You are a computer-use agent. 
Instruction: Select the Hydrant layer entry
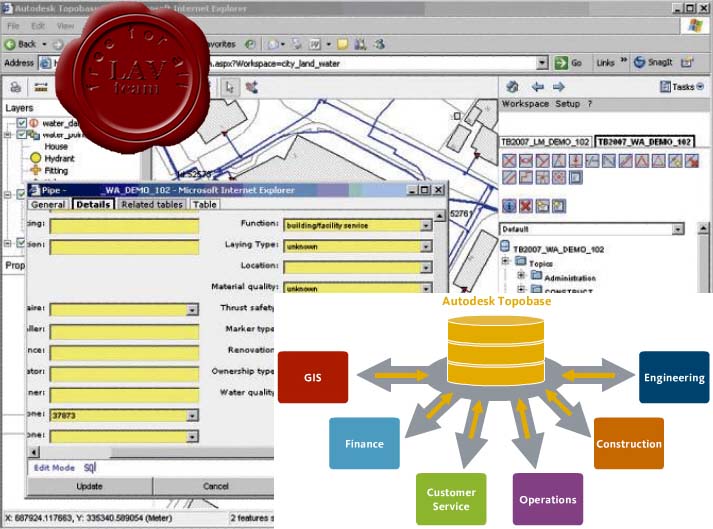[x=59, y=158]
